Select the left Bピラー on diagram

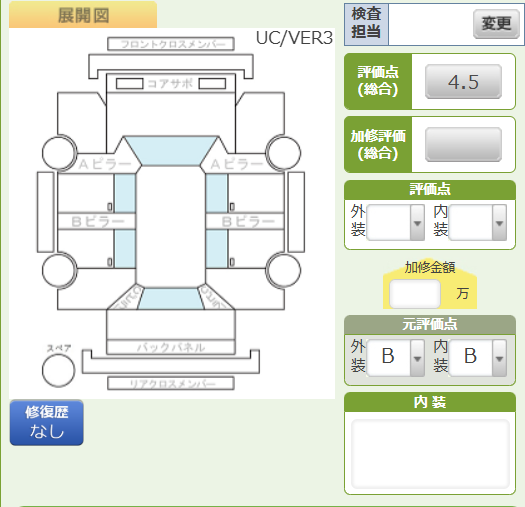point(97,221)
